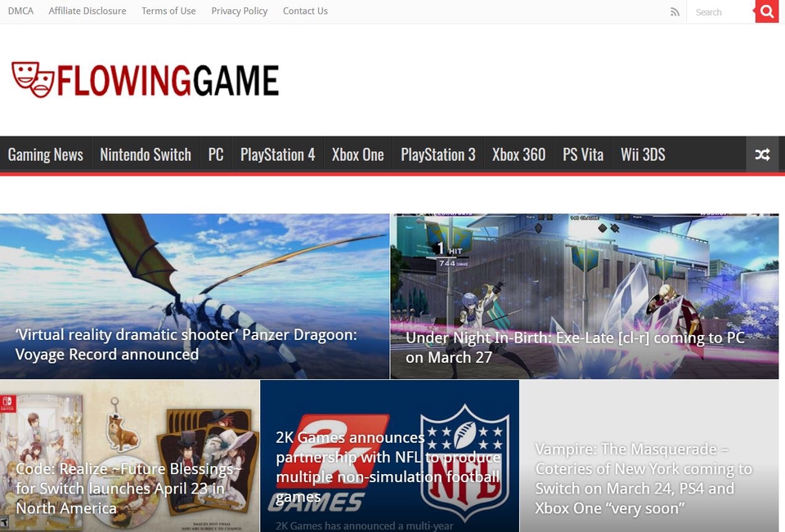Focus the Search input field
This screenshot has width=785, height=532.
click(x=720, y=12)
